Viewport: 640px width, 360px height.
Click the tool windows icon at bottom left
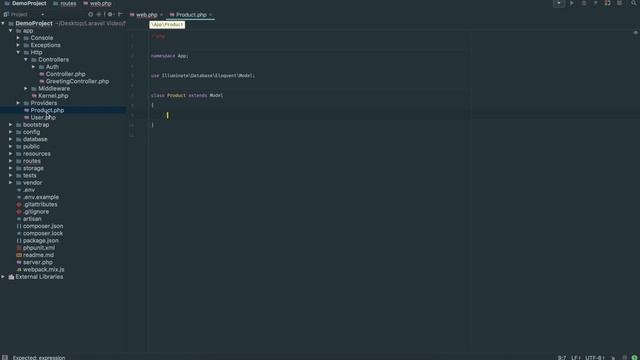[4, 357]
